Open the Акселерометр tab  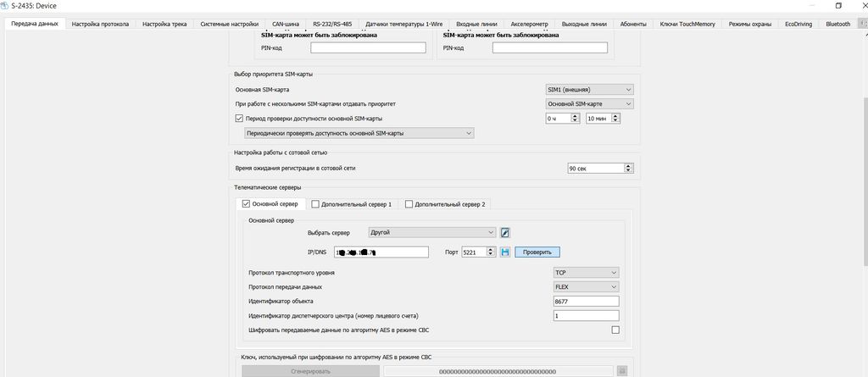click(x=529, y=24)
